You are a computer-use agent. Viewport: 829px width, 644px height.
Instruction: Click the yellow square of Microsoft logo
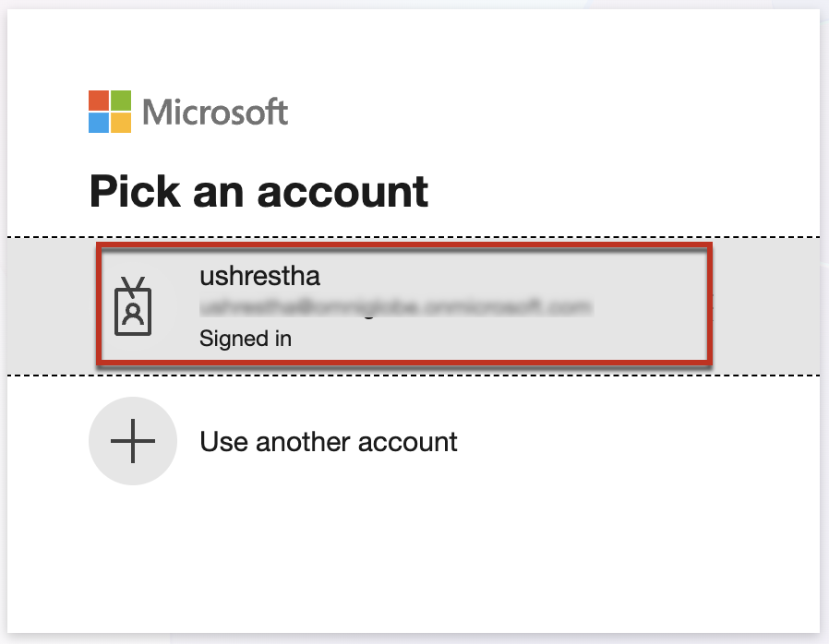click(x=122, y=123)
